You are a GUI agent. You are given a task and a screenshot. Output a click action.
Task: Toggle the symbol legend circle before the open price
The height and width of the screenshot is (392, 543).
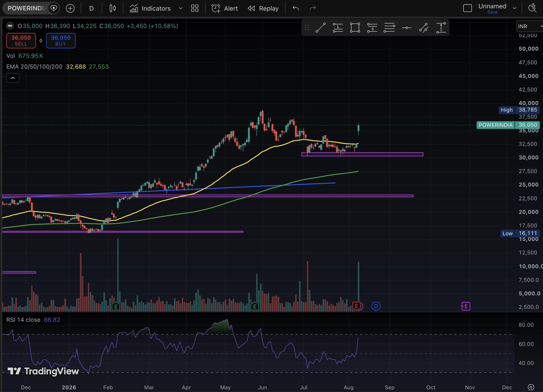[x=10, y=26]
